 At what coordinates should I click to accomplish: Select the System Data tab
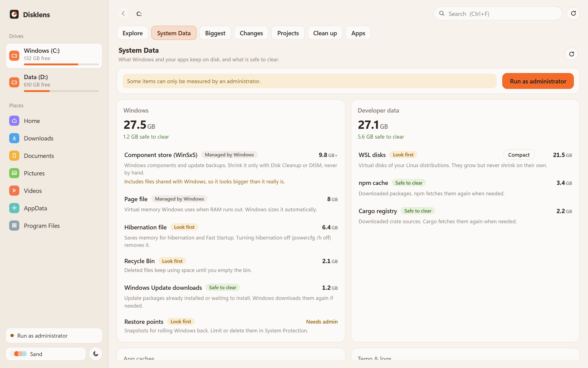tap(174, 33)
